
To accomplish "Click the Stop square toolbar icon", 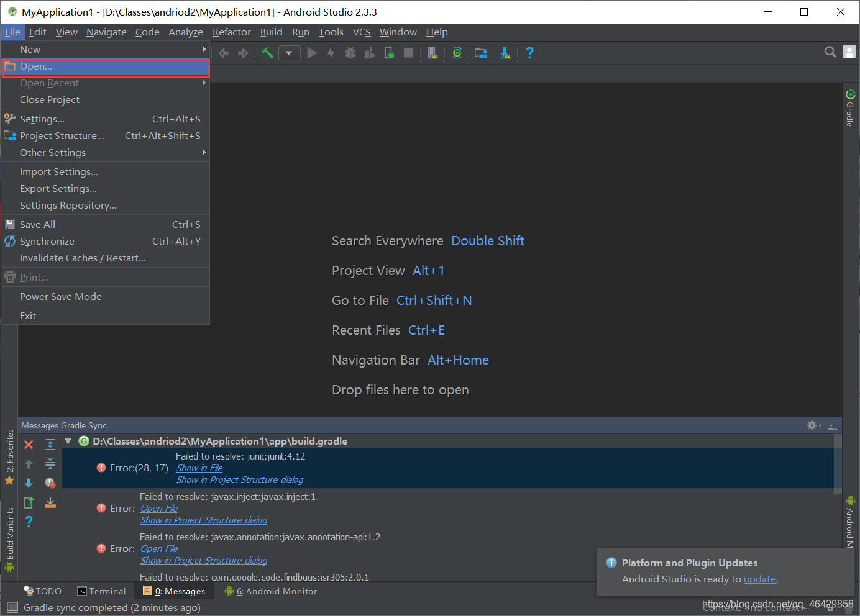I will point(408,53).
